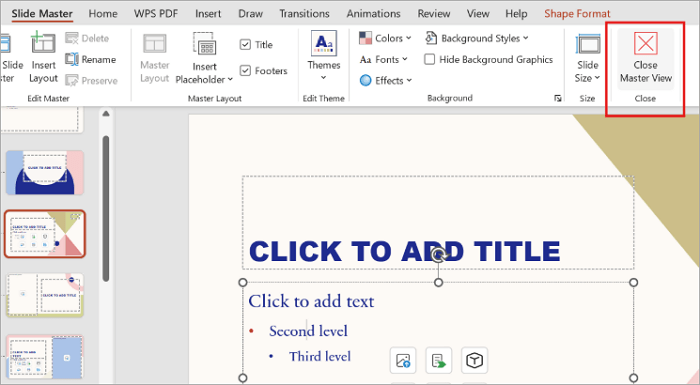This screenshot has width=700, height=385.
Task: Enable Hide Background Graphics checkbox
Action: point(429,59)
